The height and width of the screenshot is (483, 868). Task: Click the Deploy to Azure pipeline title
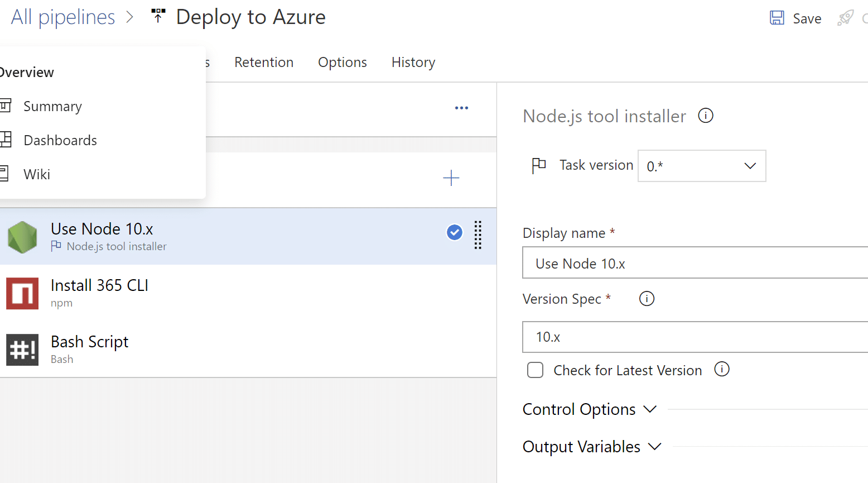[250, 17]
